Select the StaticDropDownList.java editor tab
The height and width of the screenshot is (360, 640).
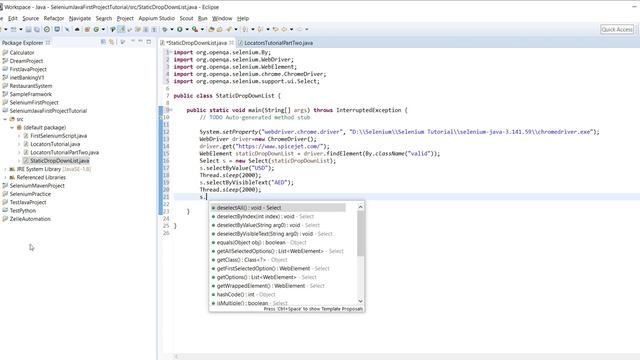[196, 42]
